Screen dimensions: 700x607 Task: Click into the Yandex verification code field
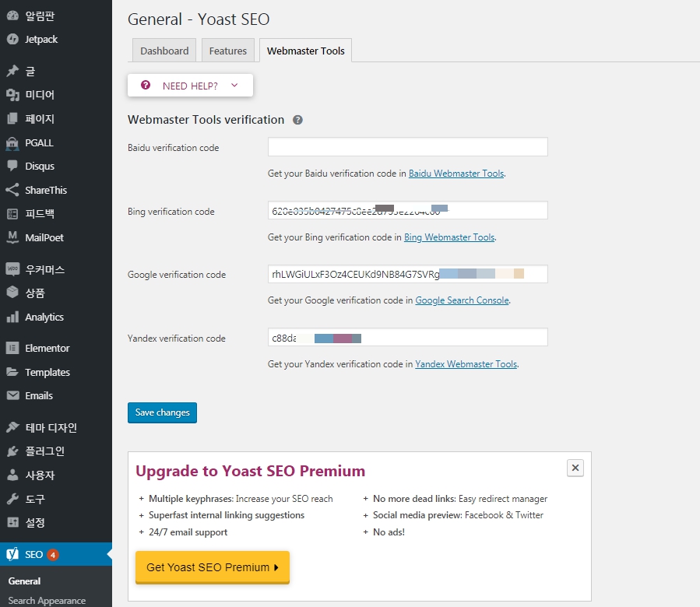click(x=452, y=338)
